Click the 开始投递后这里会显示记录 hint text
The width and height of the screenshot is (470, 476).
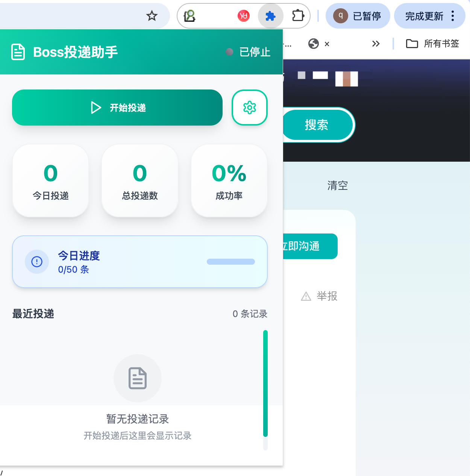[x=138, y=436]
